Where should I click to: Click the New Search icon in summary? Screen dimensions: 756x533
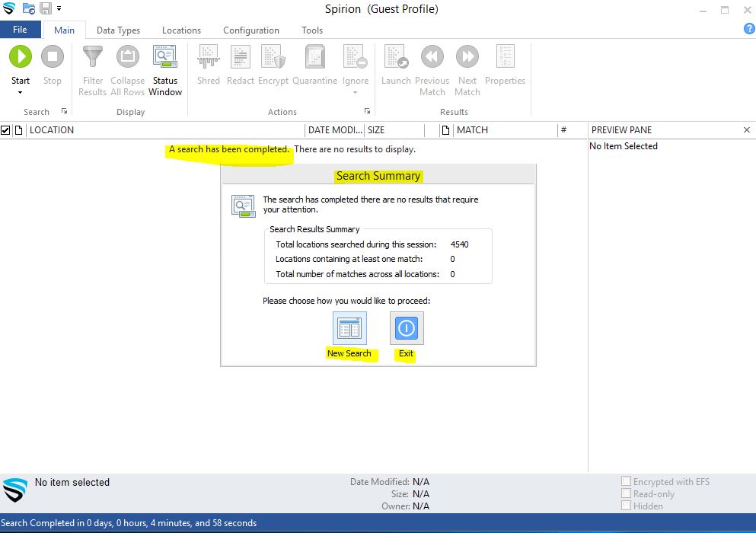[349, 328]
